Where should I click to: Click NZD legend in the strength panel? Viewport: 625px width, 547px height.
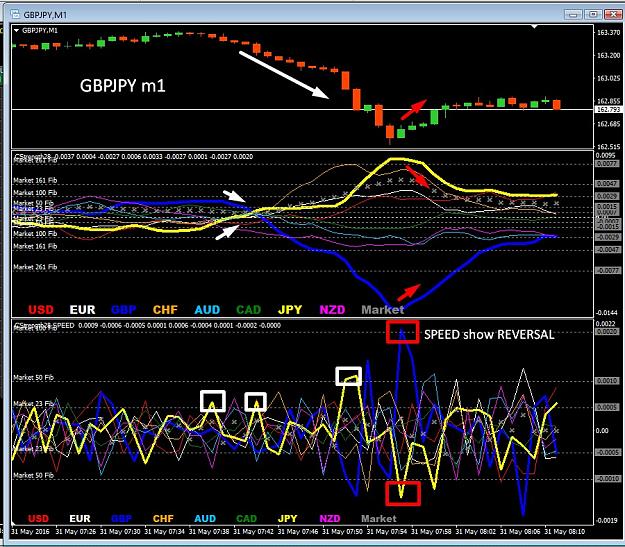click(x=332, y=310)
